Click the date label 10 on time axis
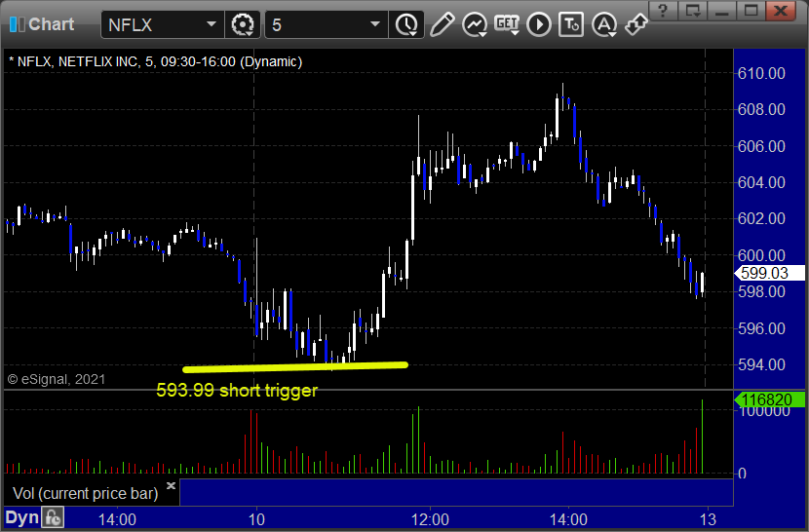Viewport: 809px width, 532px height. [256, 519]
